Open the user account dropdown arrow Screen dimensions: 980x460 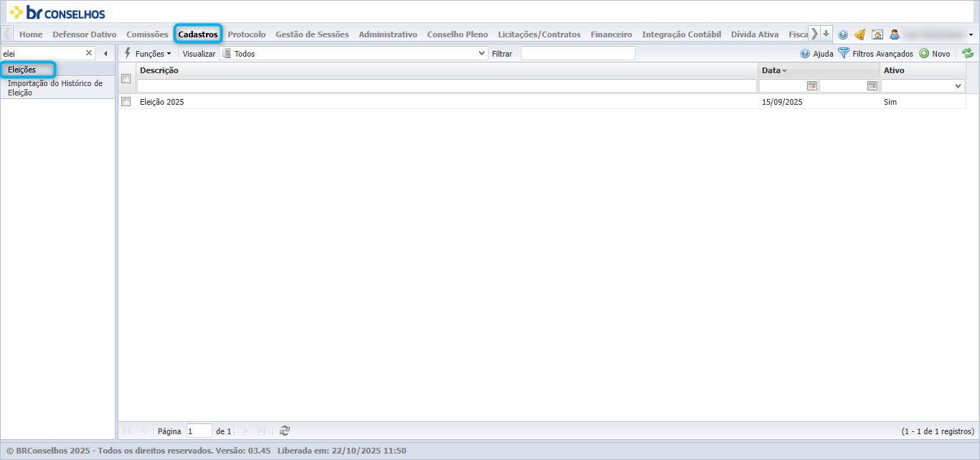971,34
